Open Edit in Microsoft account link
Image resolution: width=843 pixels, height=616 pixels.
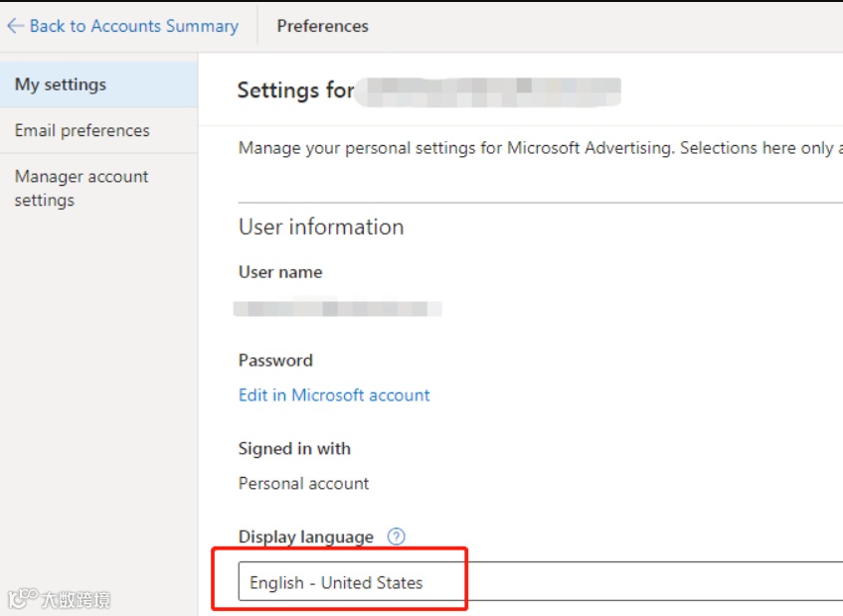click(334, 395)
